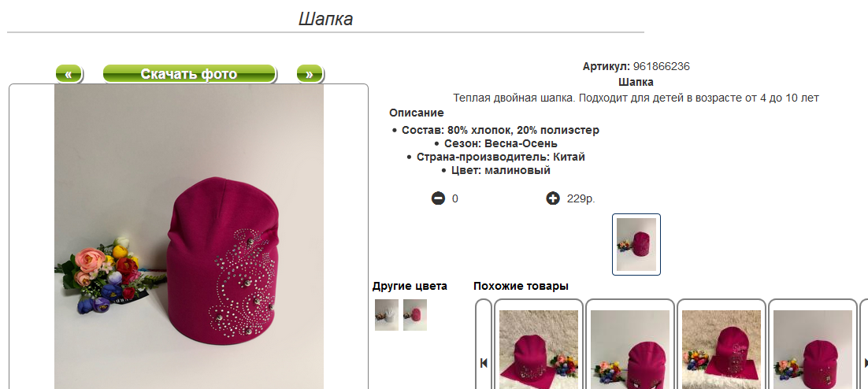Select the product thumbnail under the price
Image resolution: width=868 pixels, height=389 pixels.
pyautogui.click(x=636, y=244)
